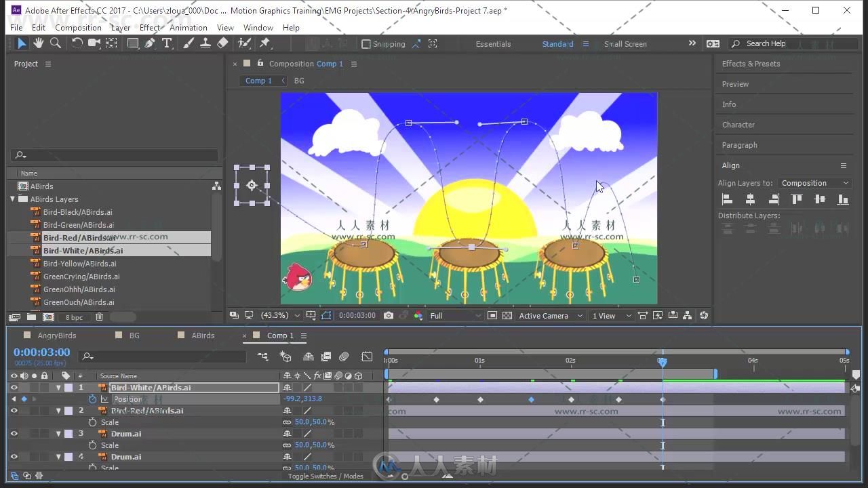The width and height of the screenshot is (868, 488).
Task: Enable motion blur icon in timeline
Action: coord(344,357)
